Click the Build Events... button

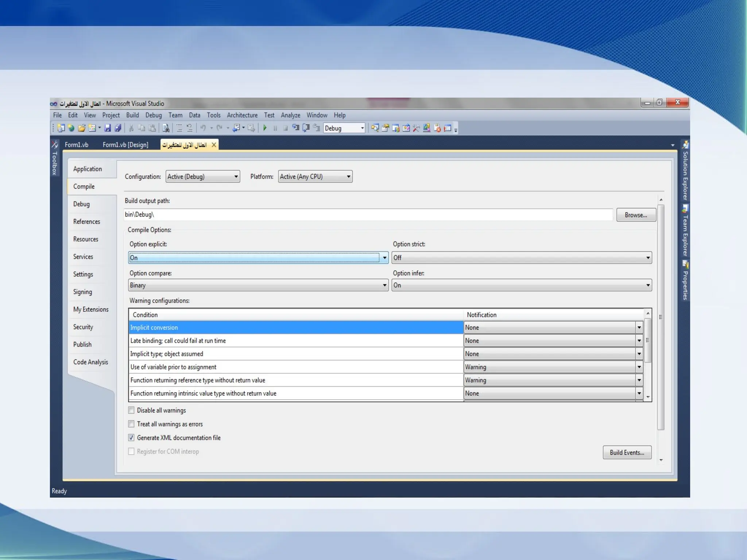[x=627, y=452]
